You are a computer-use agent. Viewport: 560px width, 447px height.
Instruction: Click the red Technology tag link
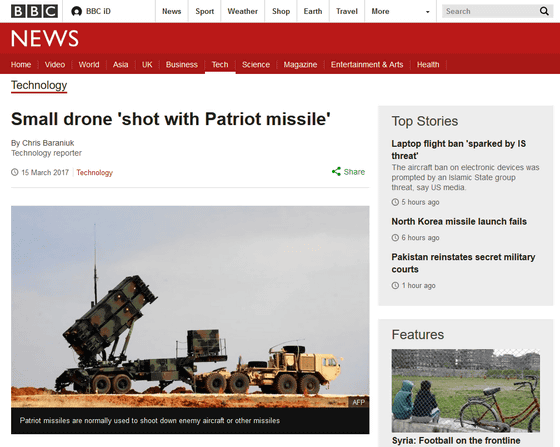[x=95, y=173]
